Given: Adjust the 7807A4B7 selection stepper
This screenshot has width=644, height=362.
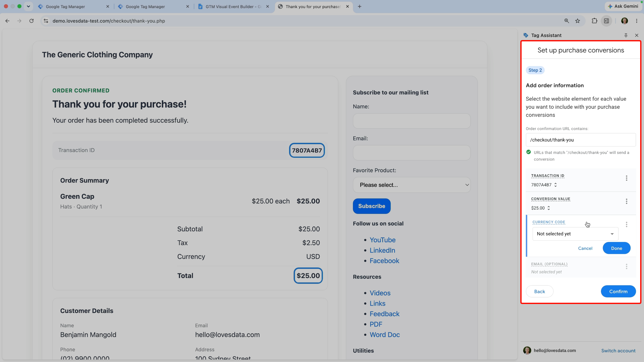Looking at the screenshot, I should (x=556, y=185).
